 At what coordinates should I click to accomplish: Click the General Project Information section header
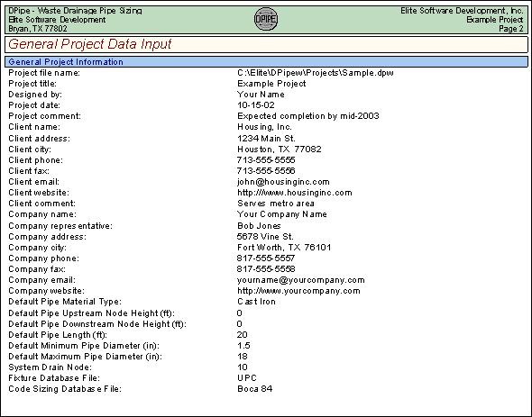coord(266,62)
